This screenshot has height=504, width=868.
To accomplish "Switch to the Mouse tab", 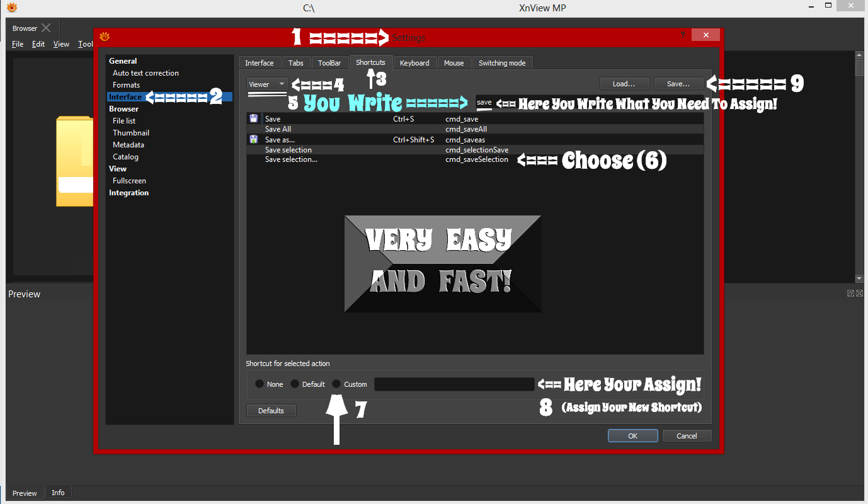I will [454, 63].
